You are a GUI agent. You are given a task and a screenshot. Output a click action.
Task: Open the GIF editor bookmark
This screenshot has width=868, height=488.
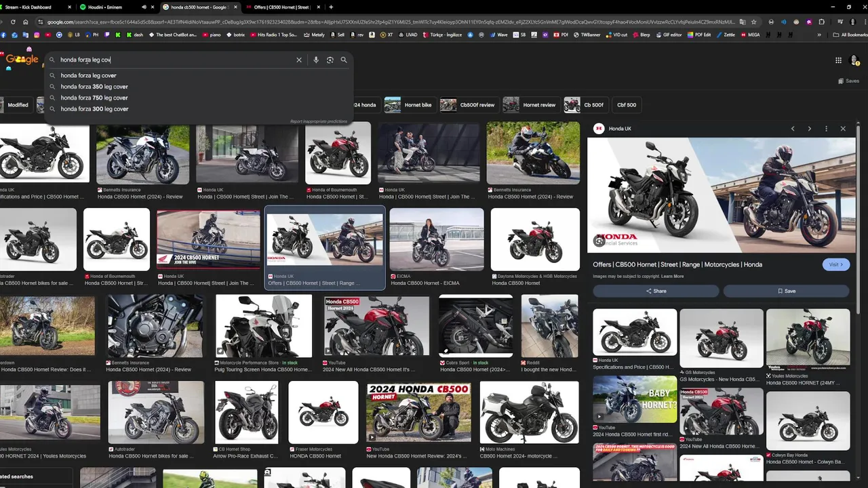click(x=669, y=35)
